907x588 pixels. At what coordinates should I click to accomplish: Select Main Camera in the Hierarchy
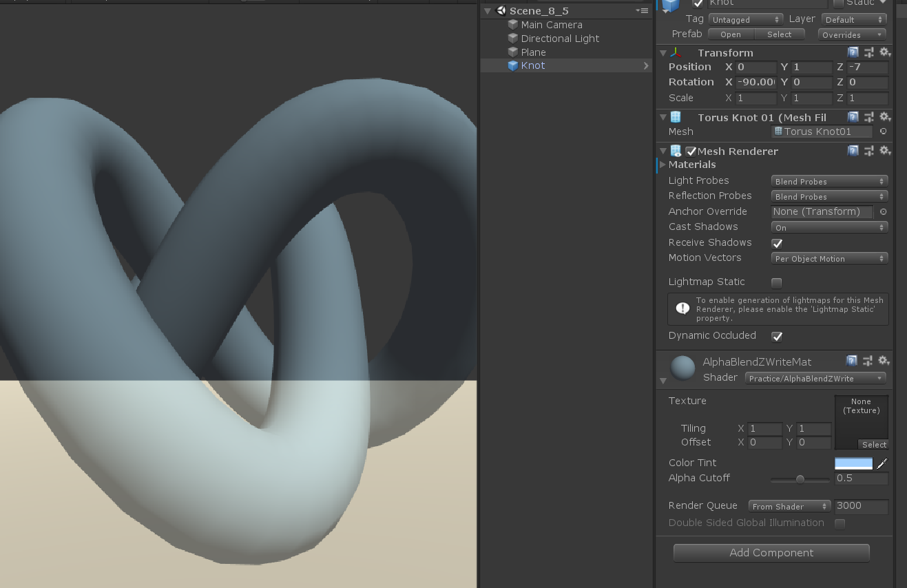pyautogui.click(x=552, y=25)
